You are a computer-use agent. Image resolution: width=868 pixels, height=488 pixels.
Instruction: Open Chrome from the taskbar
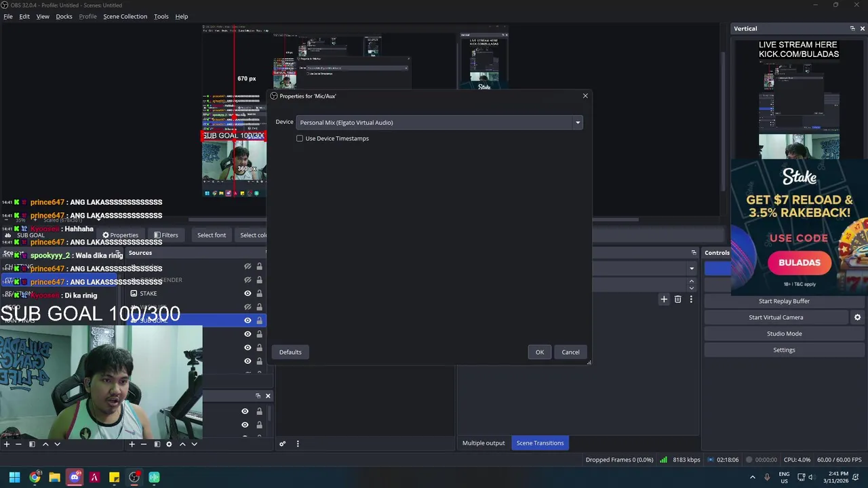(x=35, y=477)
